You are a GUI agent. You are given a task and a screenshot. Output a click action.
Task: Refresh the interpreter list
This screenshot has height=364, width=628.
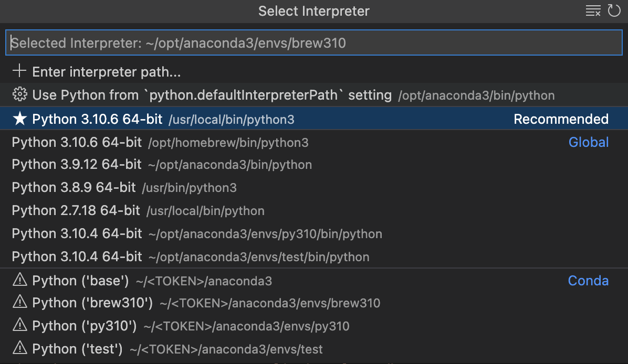[x=615, y=10]
